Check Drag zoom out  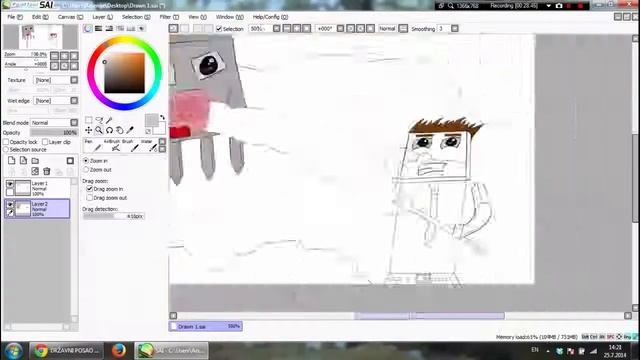[x=89, y=198]
